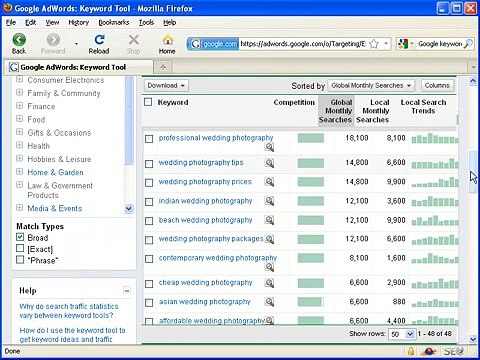Image resolution: width=480 pixels, height=360 pixels.
Task: Check wedding photography tips row
Action: [149, 164]
